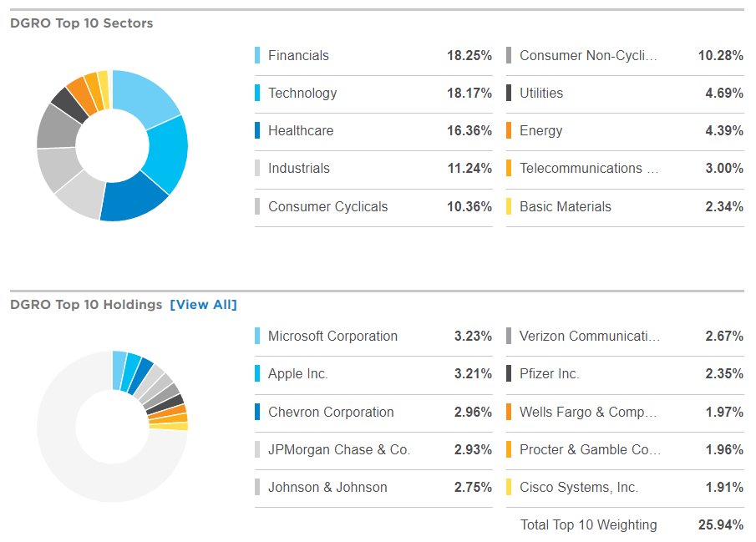756x542 pixels.
Task: Select the Pfizer Inc. dark swatch
Action: click(509, 374)
